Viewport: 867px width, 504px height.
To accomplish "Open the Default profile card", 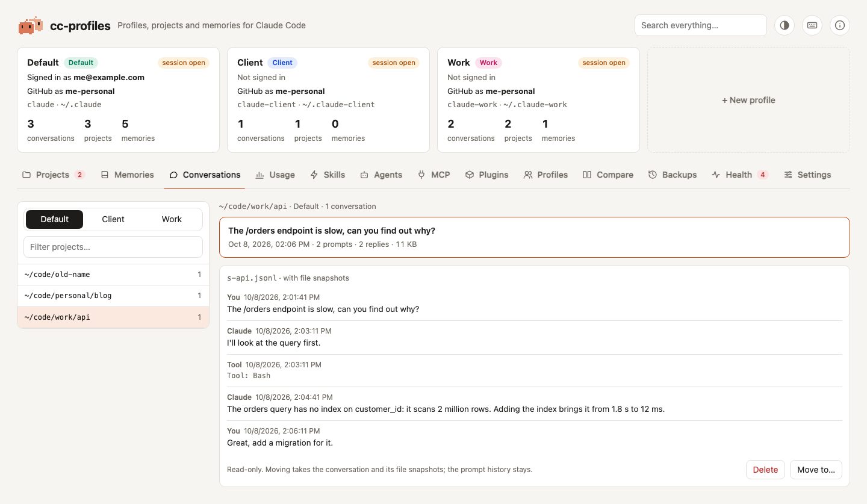I will coord(118,100).
